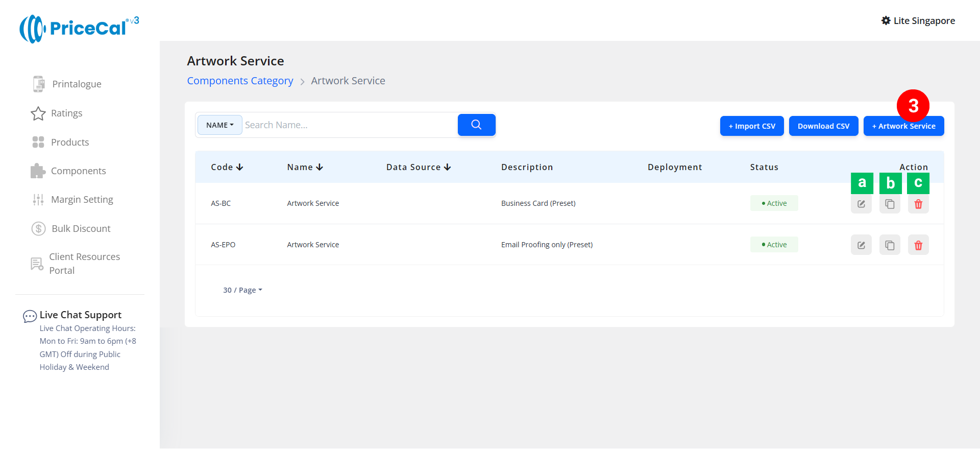Copy the AS-EPO row with duplicate icon

pyautogui.click(x=890, y=245)
